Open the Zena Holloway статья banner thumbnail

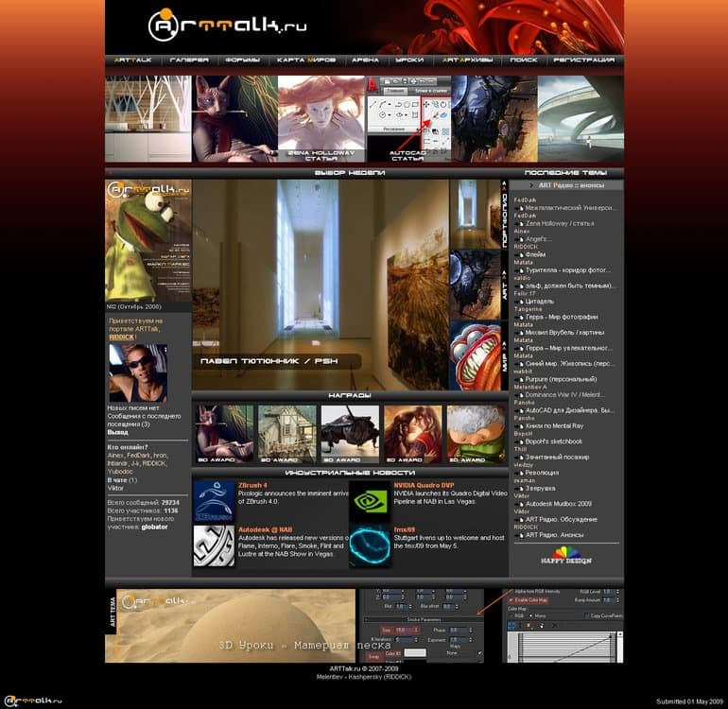click(x=321, y=118)
